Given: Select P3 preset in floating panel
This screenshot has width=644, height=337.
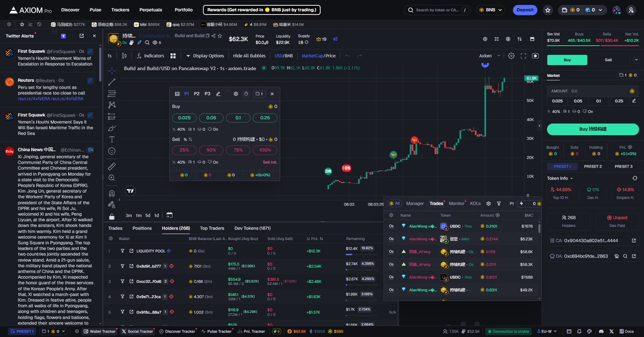Looking at the screenshot, I should point(207,94).
